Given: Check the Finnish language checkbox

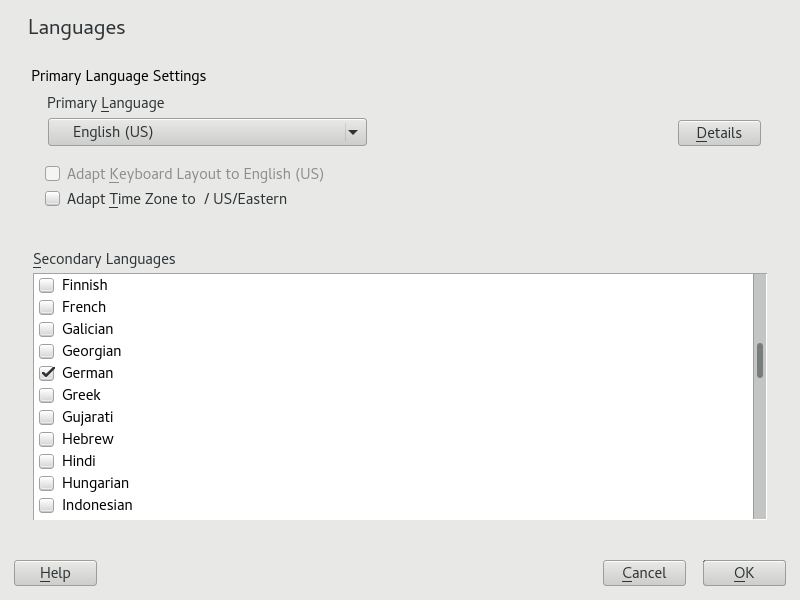Looking at the screenshot, I should [47, 285].
